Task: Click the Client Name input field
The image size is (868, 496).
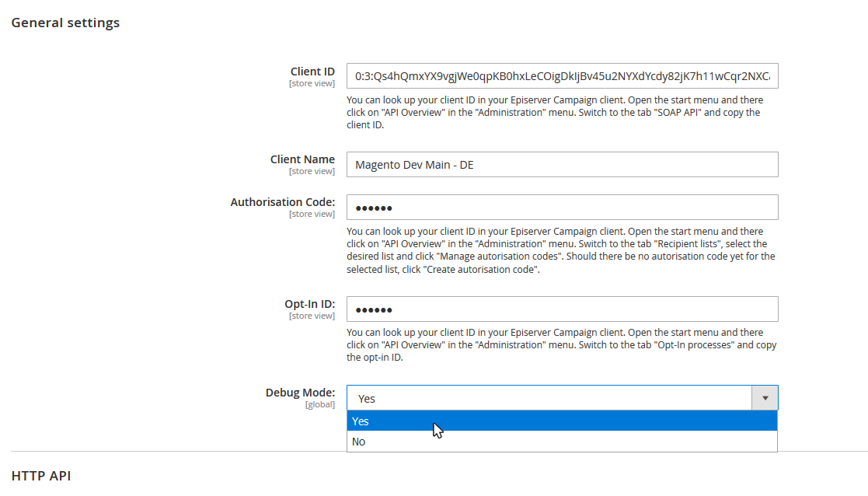Action: click(x=562, y=164)
